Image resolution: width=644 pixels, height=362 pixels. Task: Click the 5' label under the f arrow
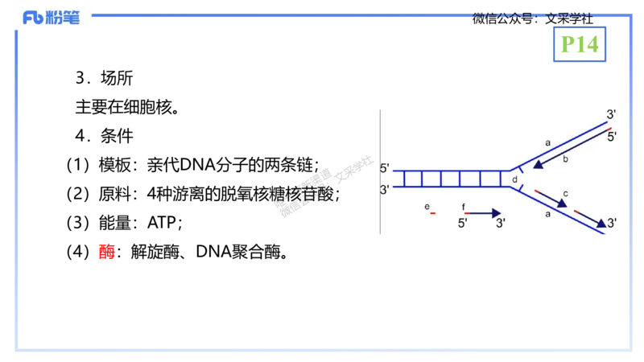[462, 224]
